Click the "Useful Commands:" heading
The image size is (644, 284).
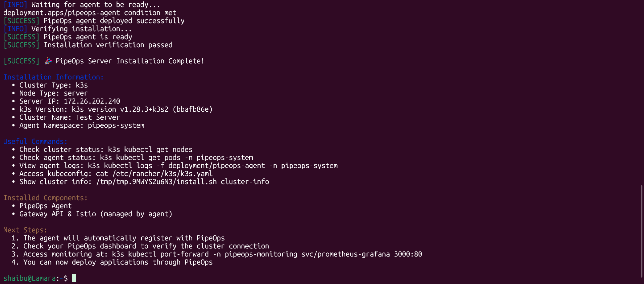(x=35, y=141)
